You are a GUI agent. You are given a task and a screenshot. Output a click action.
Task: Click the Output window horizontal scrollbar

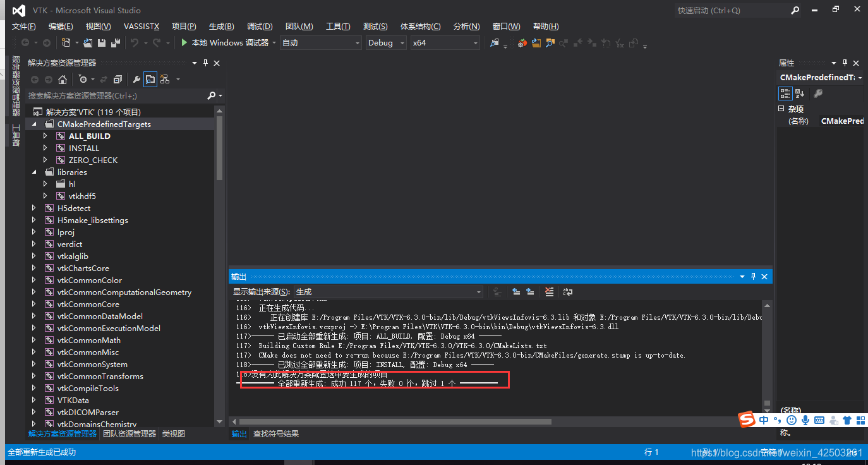395,421
